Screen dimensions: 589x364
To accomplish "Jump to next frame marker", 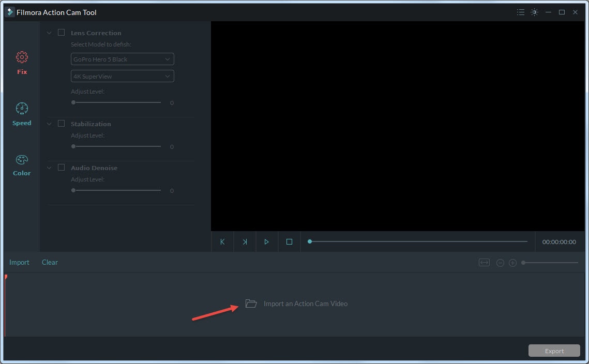I will pyautogui.click(x=245, y=242).
